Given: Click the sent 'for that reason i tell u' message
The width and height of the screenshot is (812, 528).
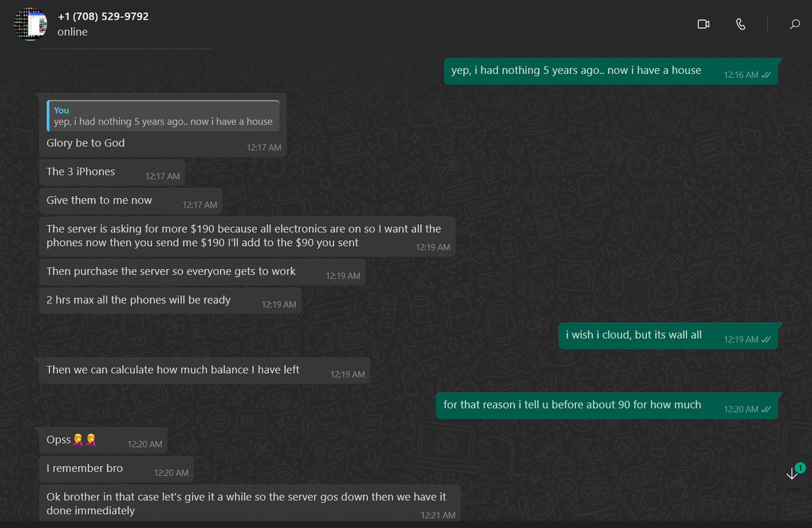Looking at the screenshot, I should tap(607, 405).
